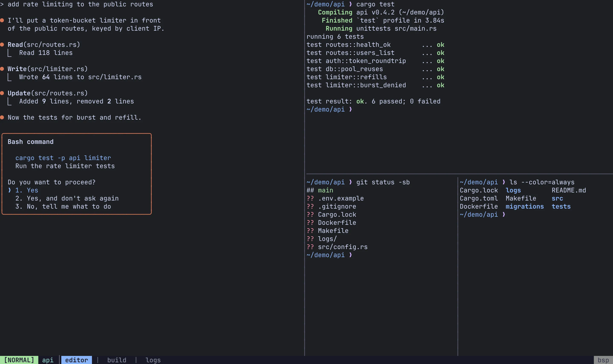Choose 'Yes, and don't ask again'
Screen dimensions: 613x364
coord(67,198)
